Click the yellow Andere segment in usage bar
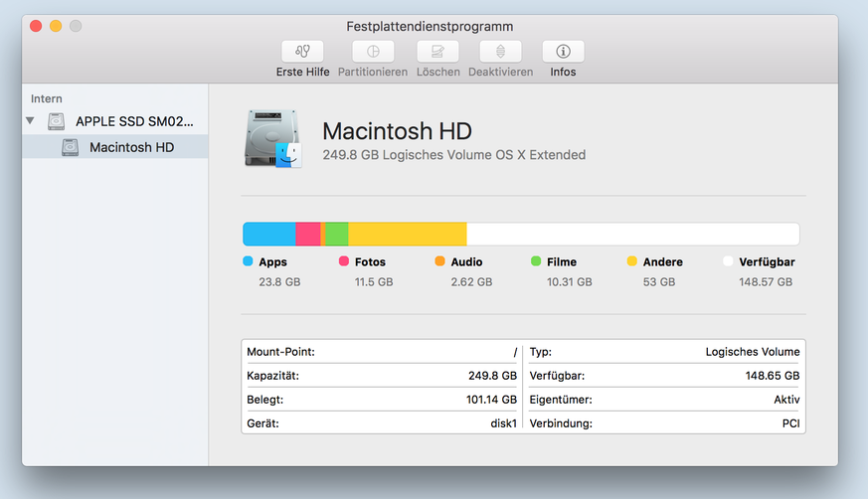868x499 pixels. (407, 235)
